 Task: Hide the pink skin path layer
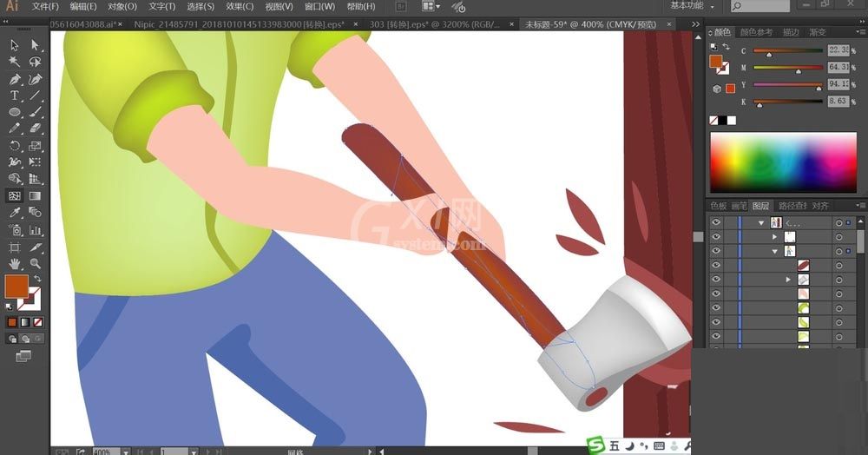(x=716, y=293)
